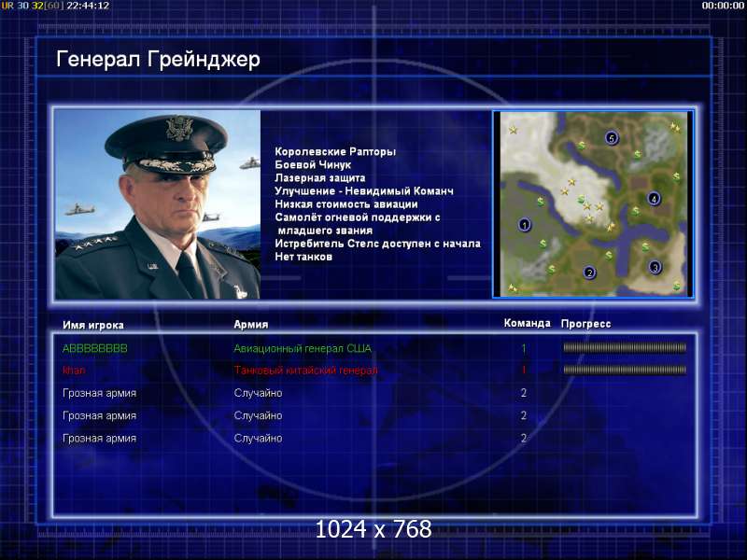Click the "Прогресс" column header
This screenshot has height=560, width=747.
click(586, 324)
